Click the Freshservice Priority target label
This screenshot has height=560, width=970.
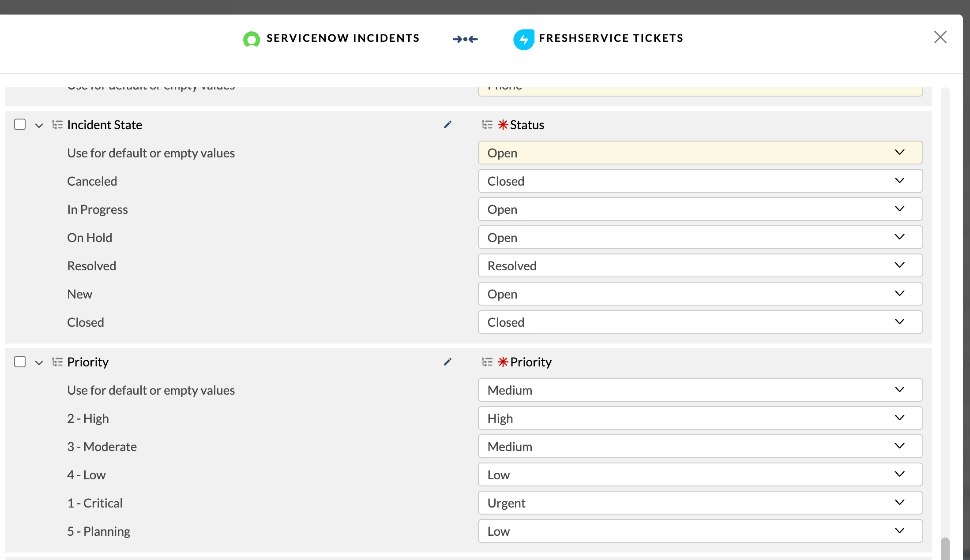tap(531, 362)
